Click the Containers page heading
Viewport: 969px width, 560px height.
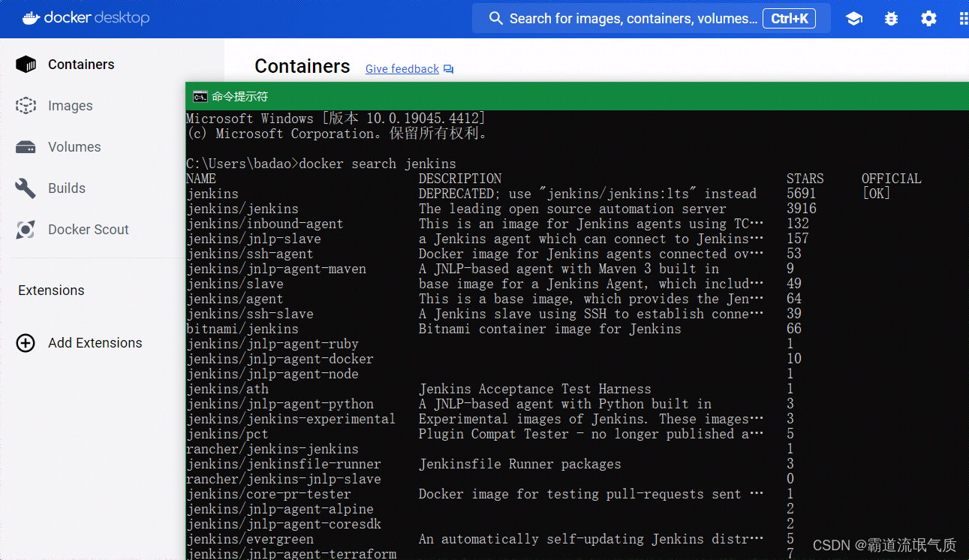coord(302,66)
